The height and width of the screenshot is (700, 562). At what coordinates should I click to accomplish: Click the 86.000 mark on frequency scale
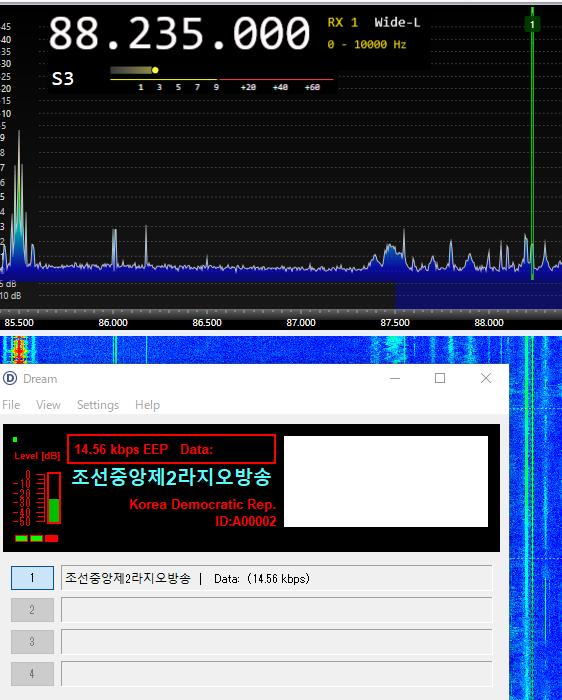(113, 322)
